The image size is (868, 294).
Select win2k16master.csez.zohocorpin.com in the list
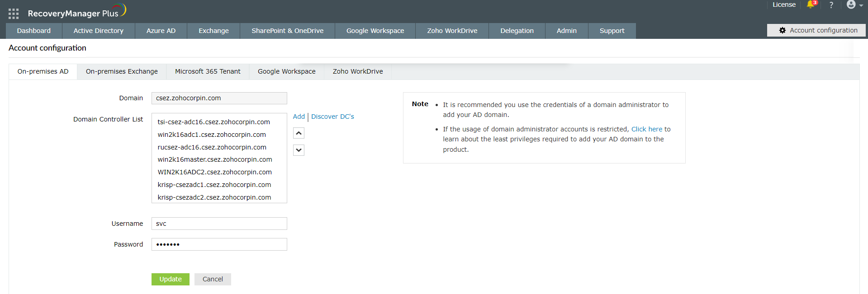point(215,159)
